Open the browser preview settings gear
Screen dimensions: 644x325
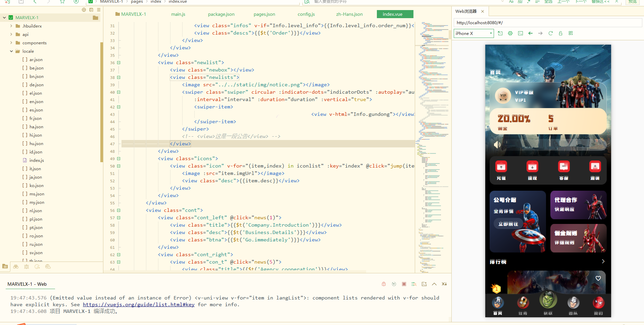tap(510, 33)
